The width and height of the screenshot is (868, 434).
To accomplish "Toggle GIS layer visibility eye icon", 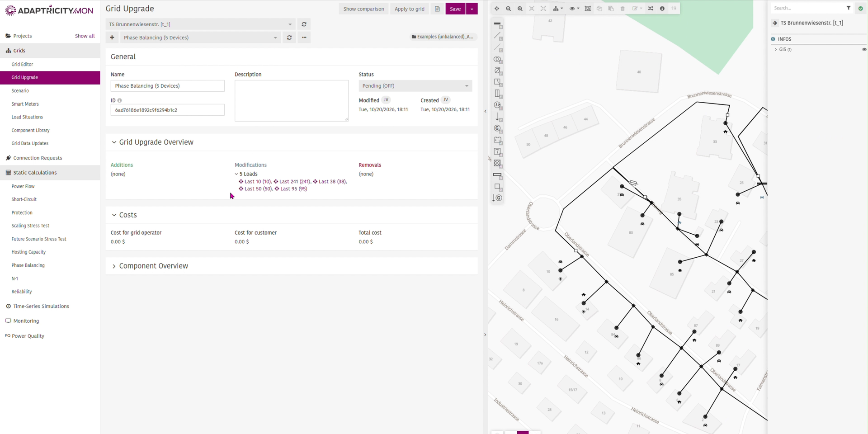I will (864, 50).
